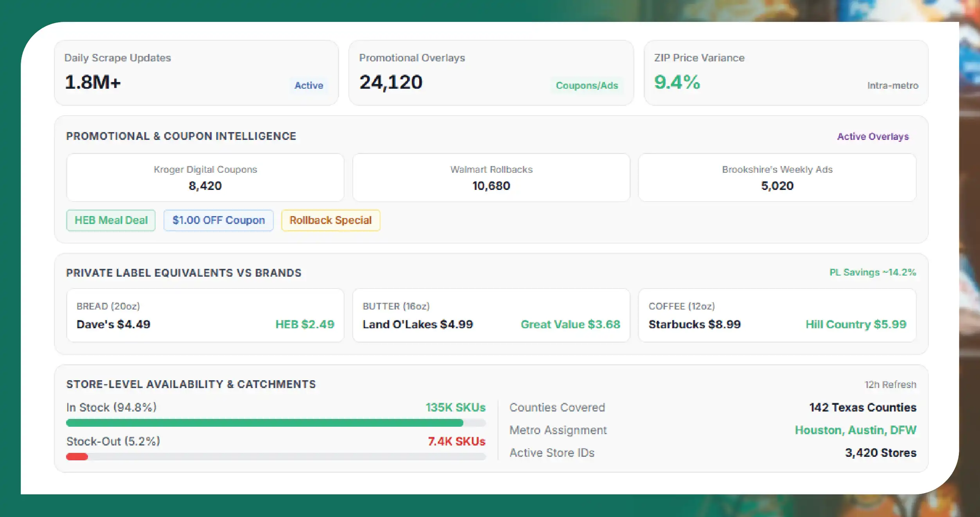Click the 24,120 promotional overlays value
Screen dimensions: 980x517
[x=391, y=82]
